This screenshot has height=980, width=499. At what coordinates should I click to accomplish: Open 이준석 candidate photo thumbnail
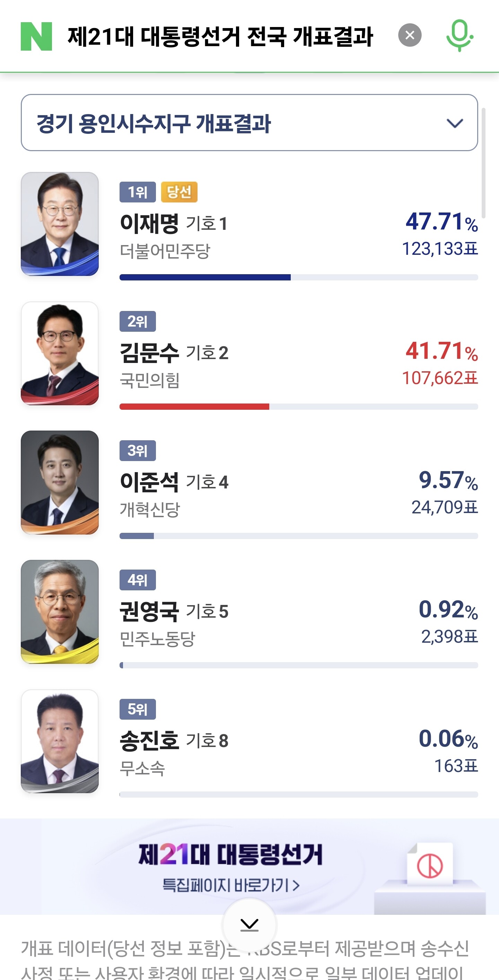pos(60,483)
